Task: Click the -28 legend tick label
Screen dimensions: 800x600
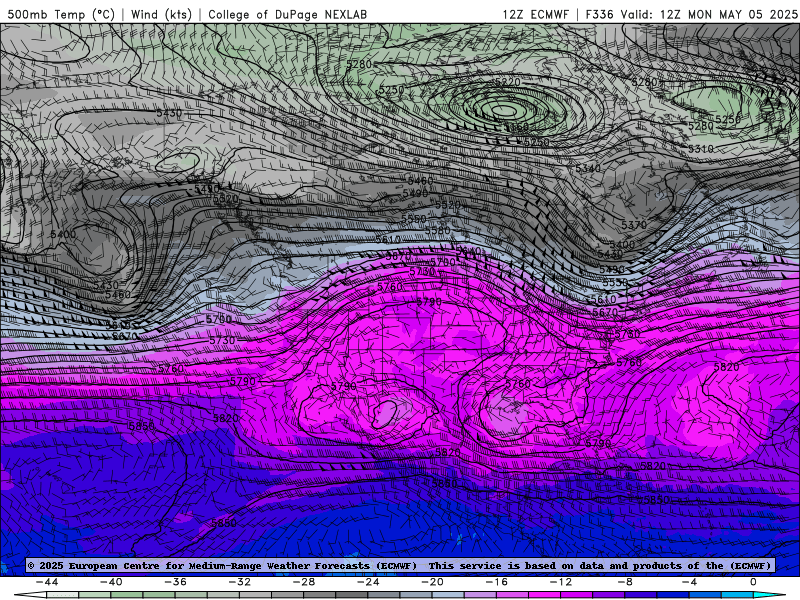Action: [x=304, y=582]
